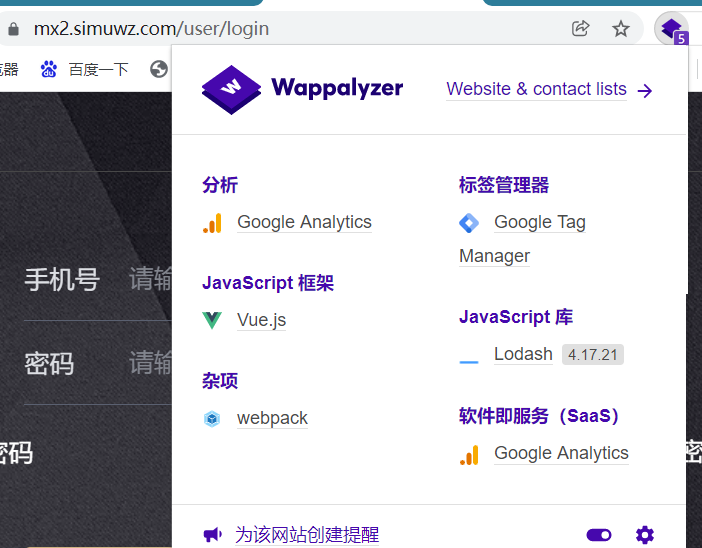
Task: Click the arrow next to contact lists
Action: coord(645,91)
